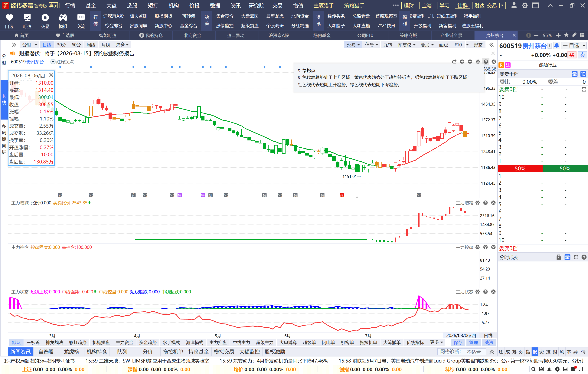The width and height of the screenshot is (588, 374).
Task: Expand the 自选 dropdown arrow beside stock name
Action: tap(584, 46)
